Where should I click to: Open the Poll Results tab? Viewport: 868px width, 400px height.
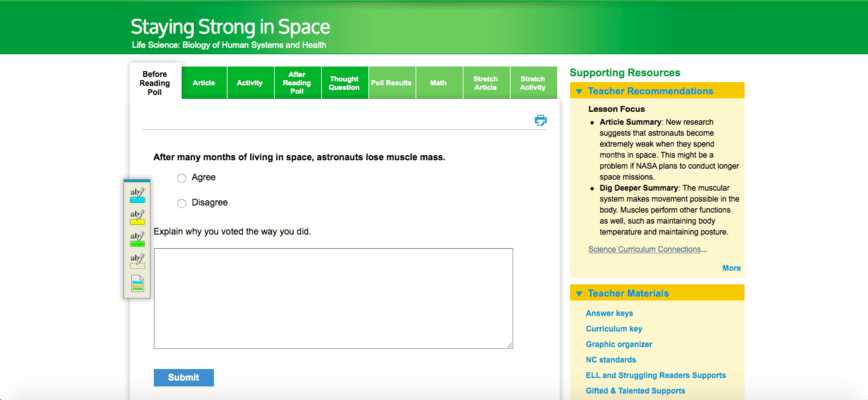point(391,83)
